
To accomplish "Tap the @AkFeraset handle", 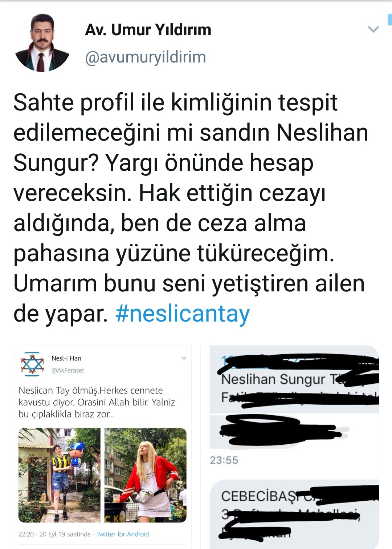I will (68, 370).
